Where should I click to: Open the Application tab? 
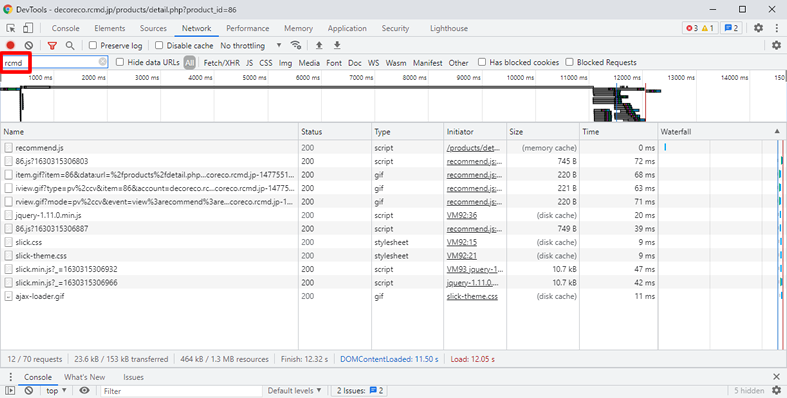pos(347,28)
